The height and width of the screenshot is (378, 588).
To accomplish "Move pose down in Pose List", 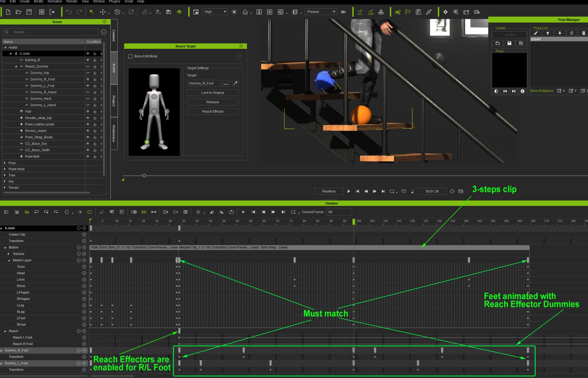I will pyautogui.click(x=560, y=33).
